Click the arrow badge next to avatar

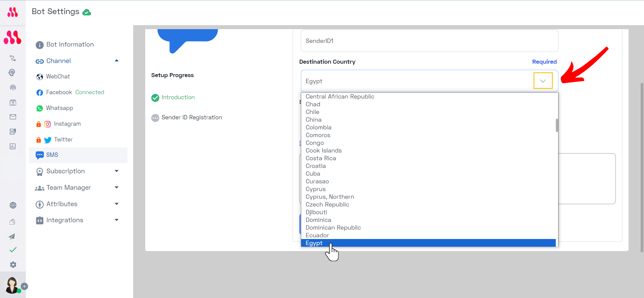24,286
